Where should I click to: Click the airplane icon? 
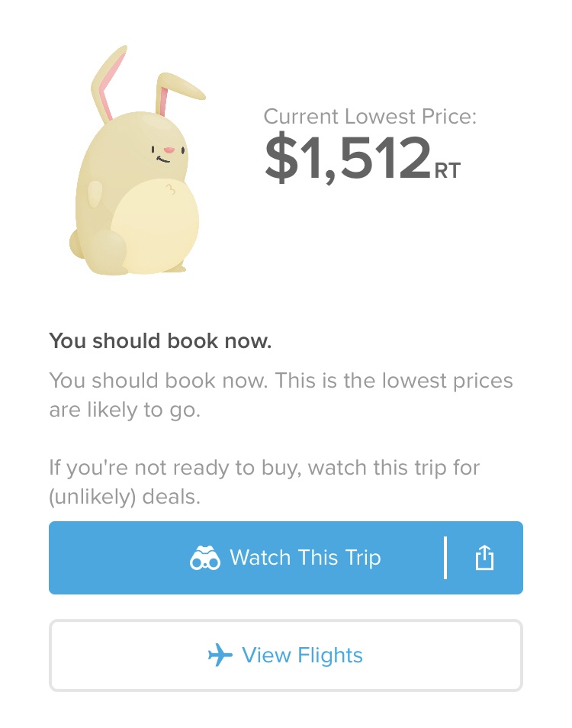[x=220, y=655]
